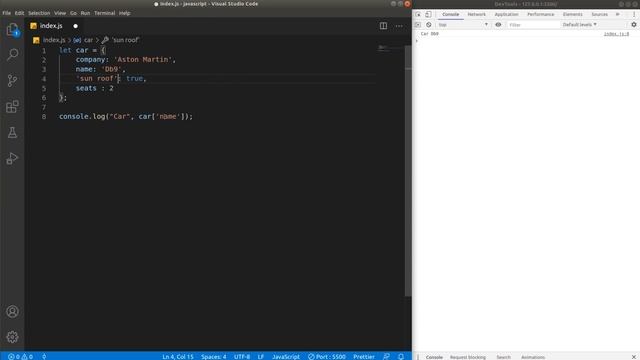Open the Extensions view in activity bar

click(12, 107)
